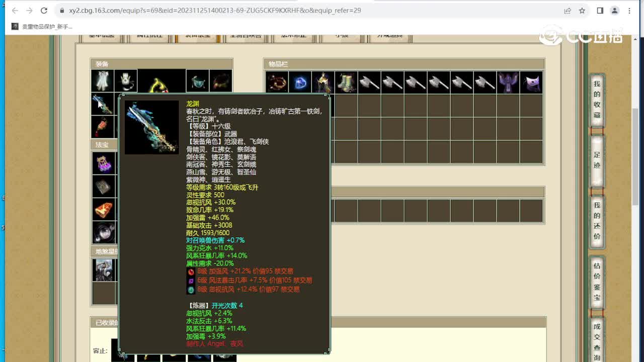Image resolution: width=644 pixels, height=362 pixels.
Task: Select the first axe in 物品栏
Action: point(369,82)
